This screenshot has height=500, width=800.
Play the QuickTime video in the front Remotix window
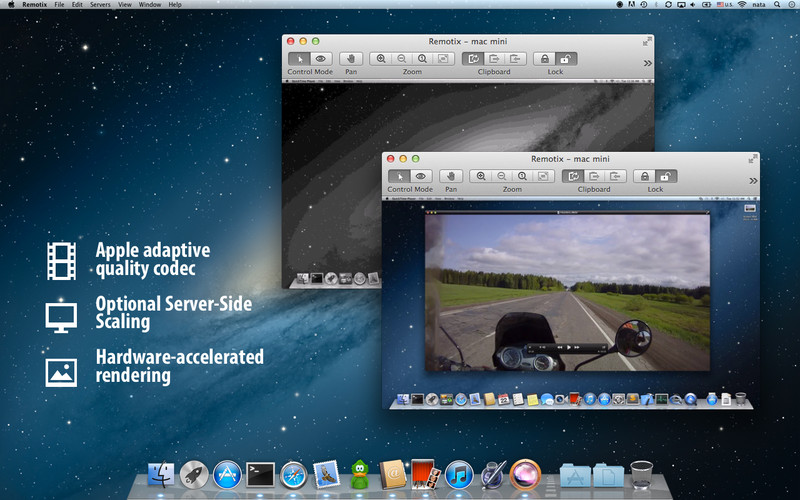(x=569, y=347)
